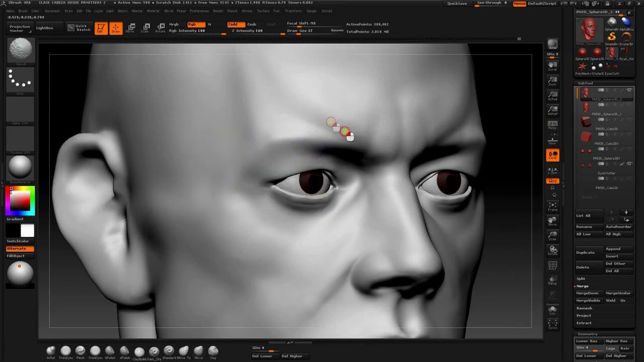Select the Rotate transform tool
The height and width of the screenshot is (362, 644).
[160, 28]
